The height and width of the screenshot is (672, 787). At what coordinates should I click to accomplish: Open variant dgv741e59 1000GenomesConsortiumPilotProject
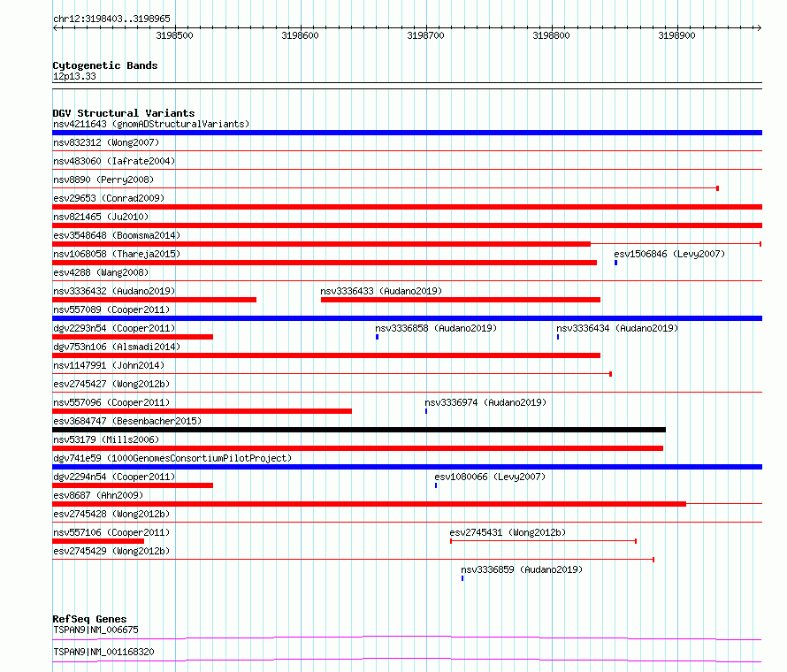172,458
